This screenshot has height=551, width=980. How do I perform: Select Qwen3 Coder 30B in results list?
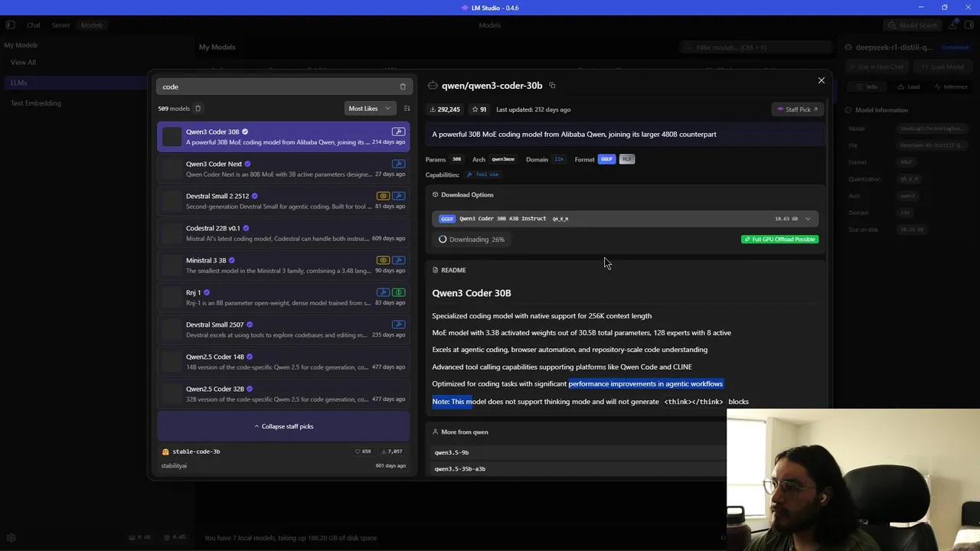pyautogui.click(x=283, y=137)
